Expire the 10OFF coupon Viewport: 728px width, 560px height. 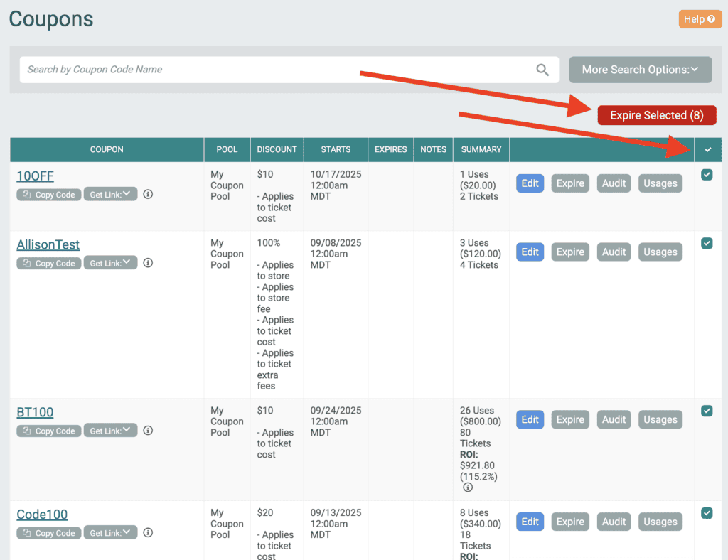[570, 183]
